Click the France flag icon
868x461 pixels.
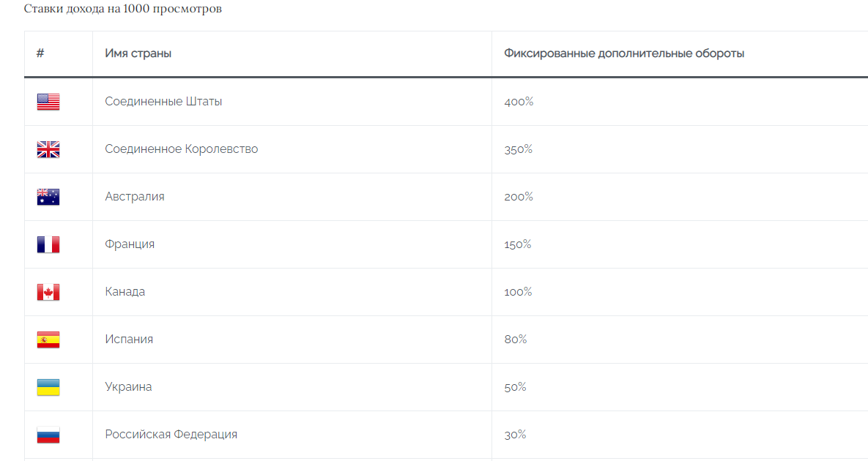pos(48,244)
